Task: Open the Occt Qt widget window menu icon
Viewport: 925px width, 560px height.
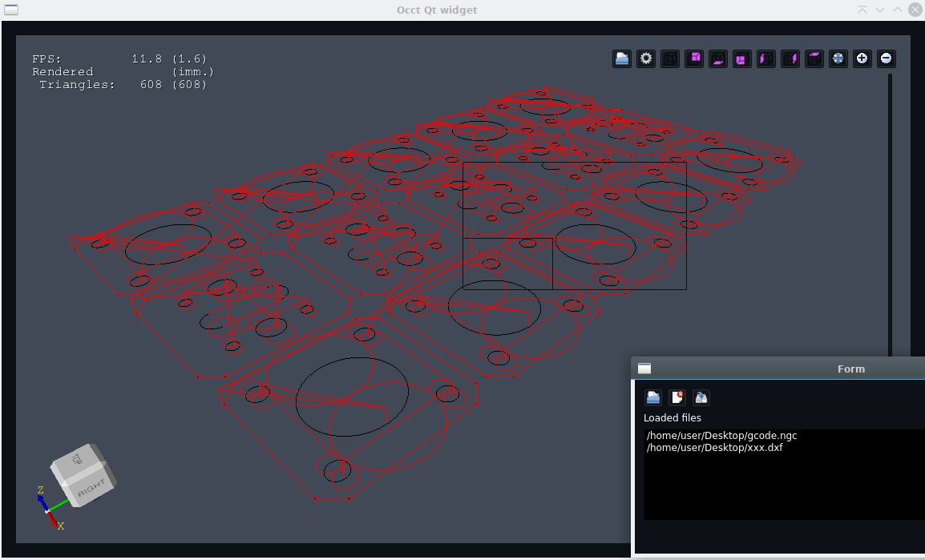Action: click(11, 10)
